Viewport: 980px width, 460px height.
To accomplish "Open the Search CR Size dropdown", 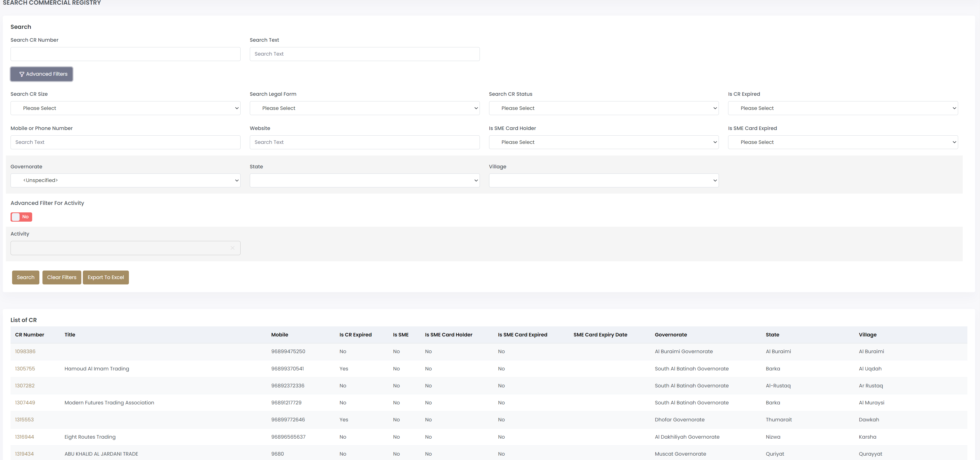I will pyautogui.click(x=125, y=108).
